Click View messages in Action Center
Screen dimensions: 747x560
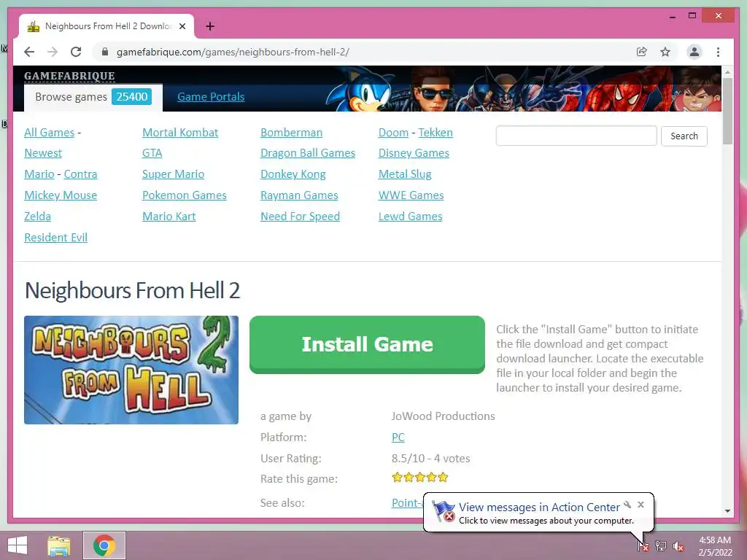tap(539, 507)
